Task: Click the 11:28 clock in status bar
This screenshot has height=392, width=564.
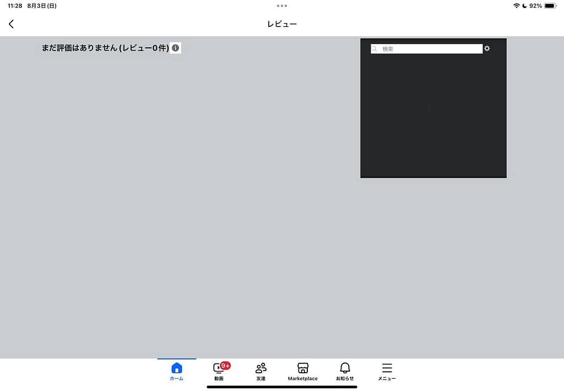Action: [x=15, y=6]
